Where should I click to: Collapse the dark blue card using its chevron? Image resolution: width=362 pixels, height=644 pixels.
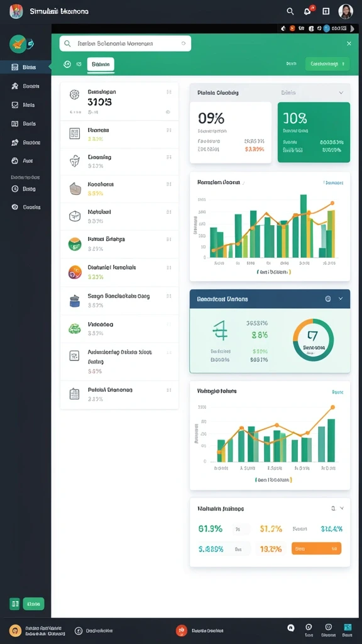point(340,299)
